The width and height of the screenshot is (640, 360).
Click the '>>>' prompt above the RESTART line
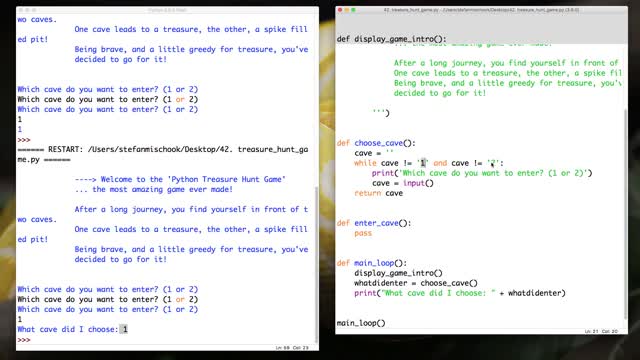[24, 140]
